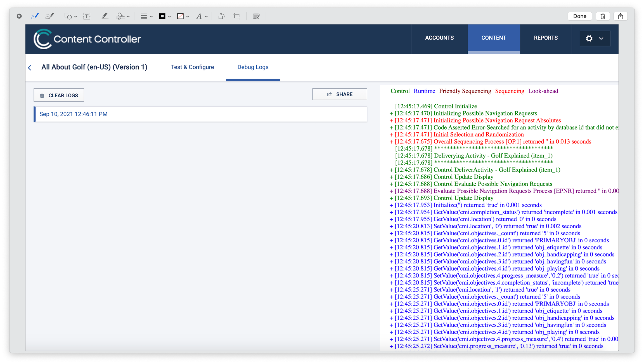Click the CLEAR LOGS button
644x364 pixels.
coord(59,95)
